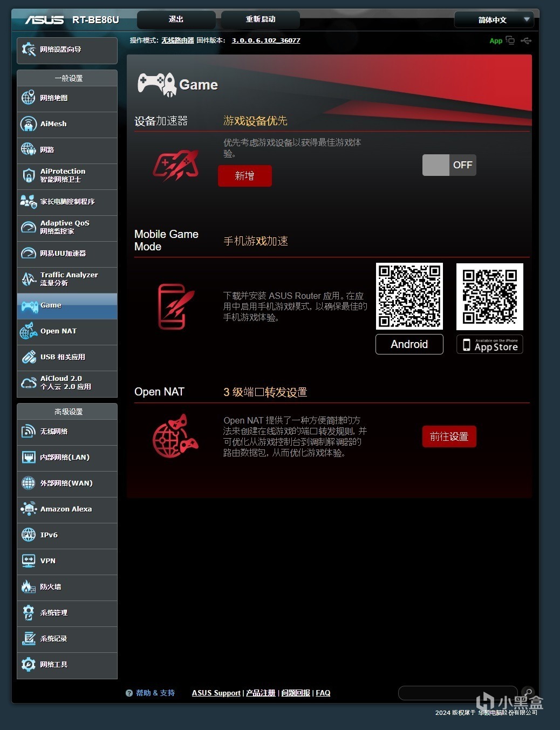Toggle the game device priority OFF switch

pyautogui.click(x=449, y=165)
